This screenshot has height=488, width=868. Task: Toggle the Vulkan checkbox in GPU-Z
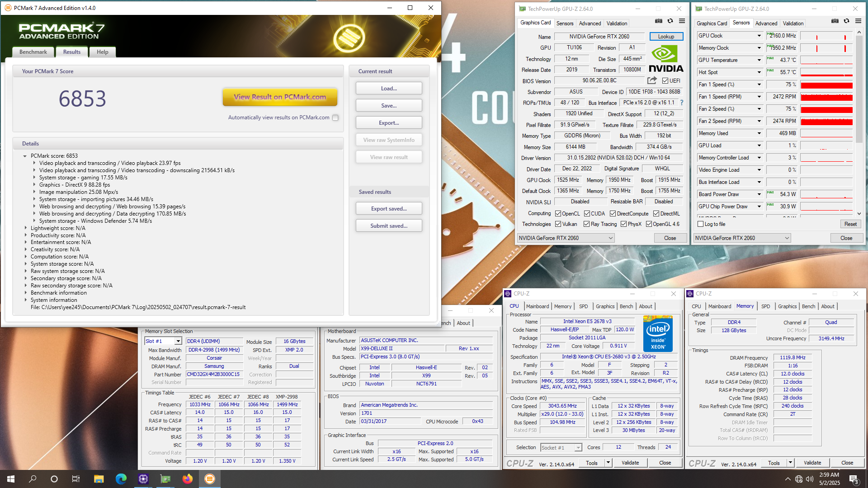[558, 224]
